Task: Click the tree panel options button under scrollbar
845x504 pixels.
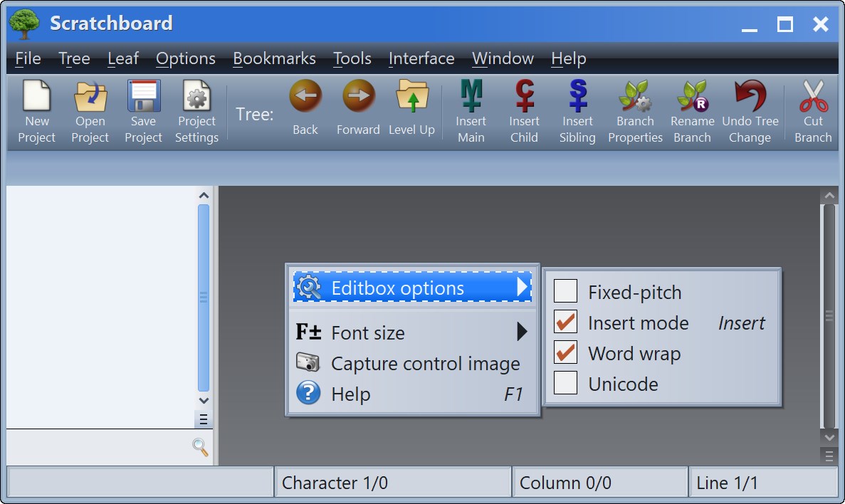Action: [x=203, y=419]
